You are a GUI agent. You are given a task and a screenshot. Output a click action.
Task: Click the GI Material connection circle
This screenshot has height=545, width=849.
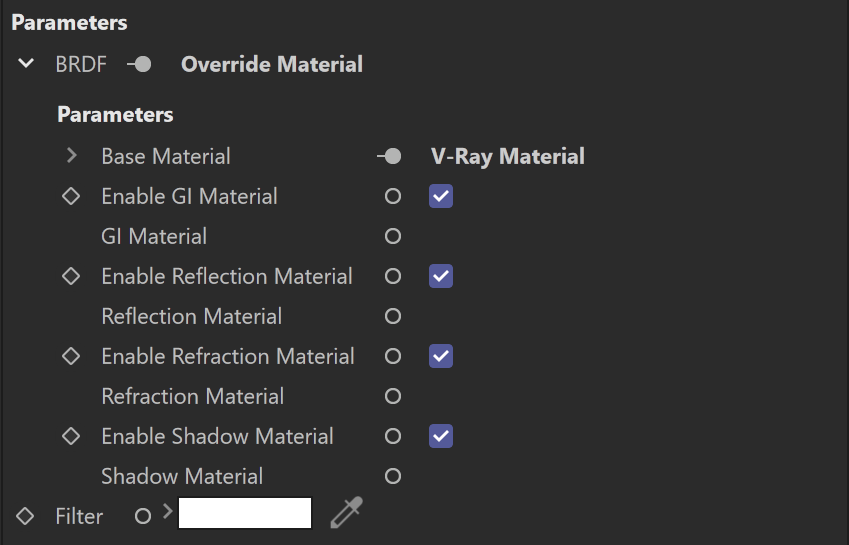(x=393, y=236)
